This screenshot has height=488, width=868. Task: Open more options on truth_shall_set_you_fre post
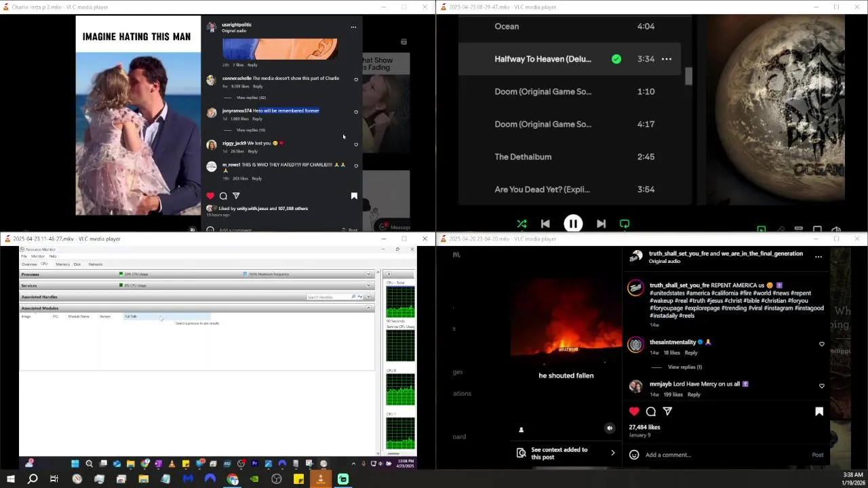(818, 257)
